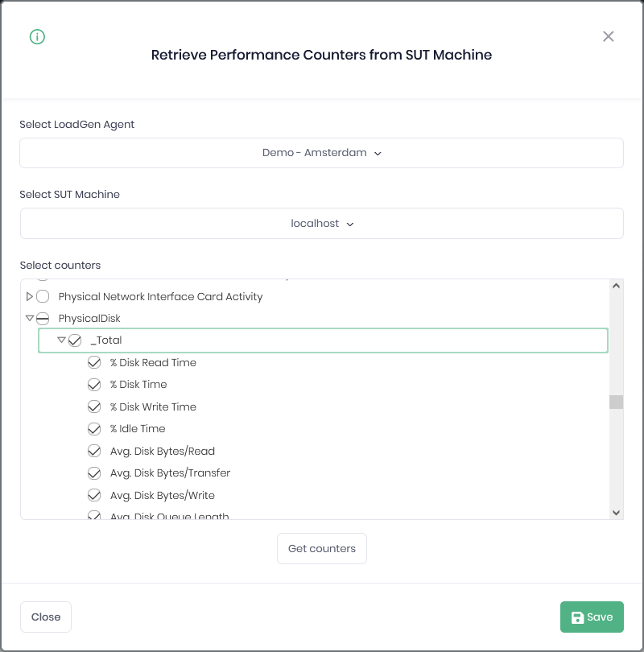Check Physical Network Interface Card Activity checkbox
This screenshot has height=652, width=644.
(43, 297)
